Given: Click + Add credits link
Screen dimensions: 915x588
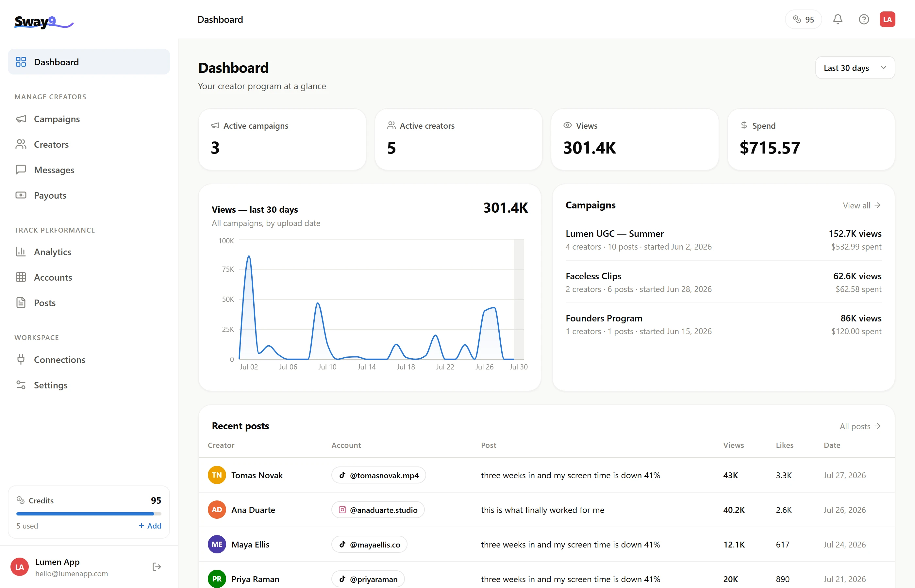Looking at the screenshot, I should pos(150,526).
